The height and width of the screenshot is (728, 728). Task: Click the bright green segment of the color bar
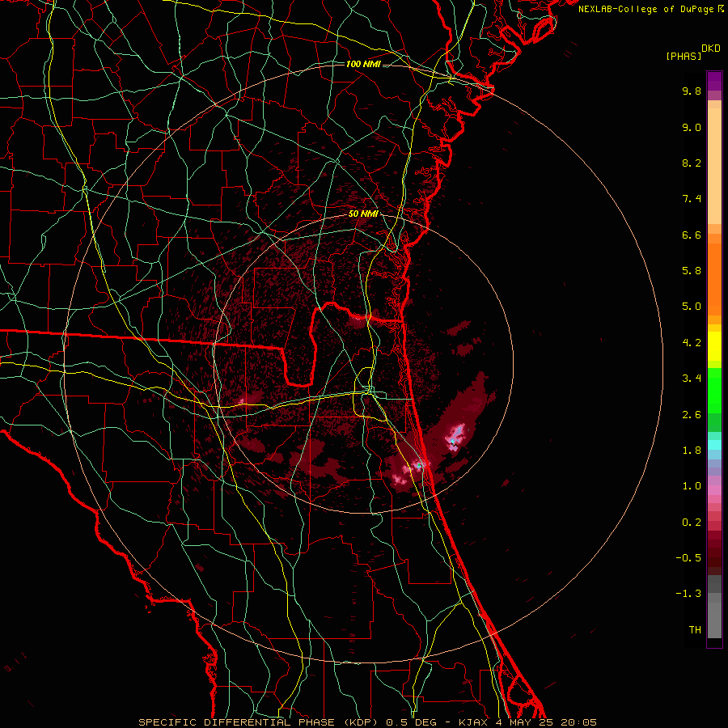[714, 391]
